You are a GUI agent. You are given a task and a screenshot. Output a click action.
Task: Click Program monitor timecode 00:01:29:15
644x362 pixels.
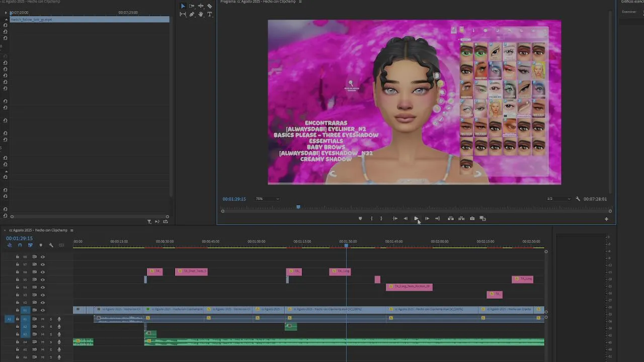[x=234, y=199]
